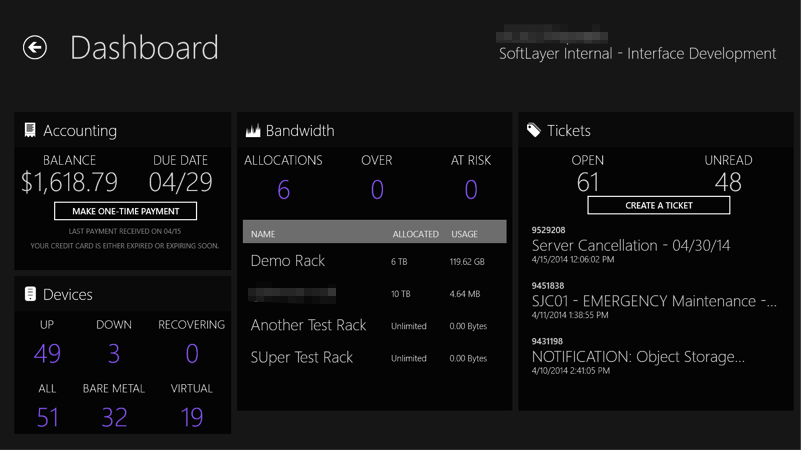This screenshot has width=801, height=450.
Task: Open ticket Server Cancellation - 04/30/14
Action: (631, 245)
